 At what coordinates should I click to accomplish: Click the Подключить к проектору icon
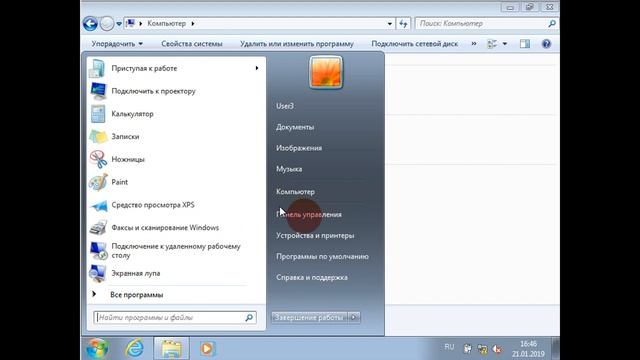tap(98, 91)
